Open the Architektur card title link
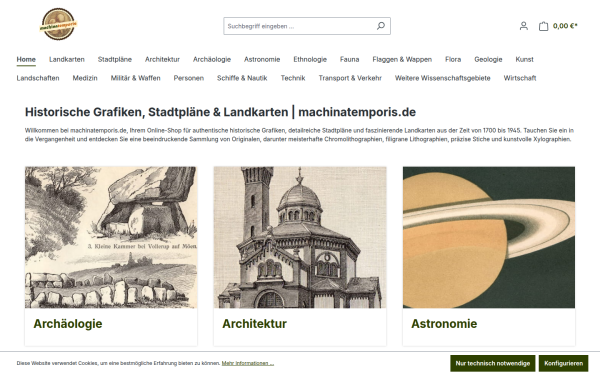Viewport: 600px width, 375px height. [x=254, y=324]
